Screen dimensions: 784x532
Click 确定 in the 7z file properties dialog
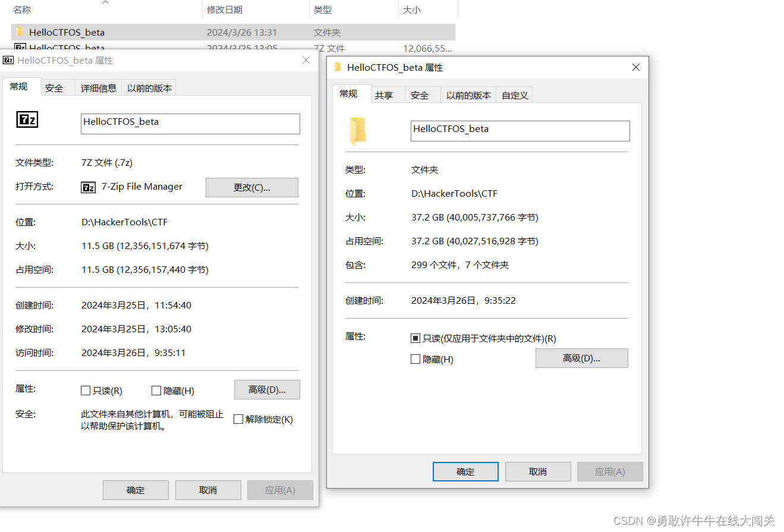136,490
